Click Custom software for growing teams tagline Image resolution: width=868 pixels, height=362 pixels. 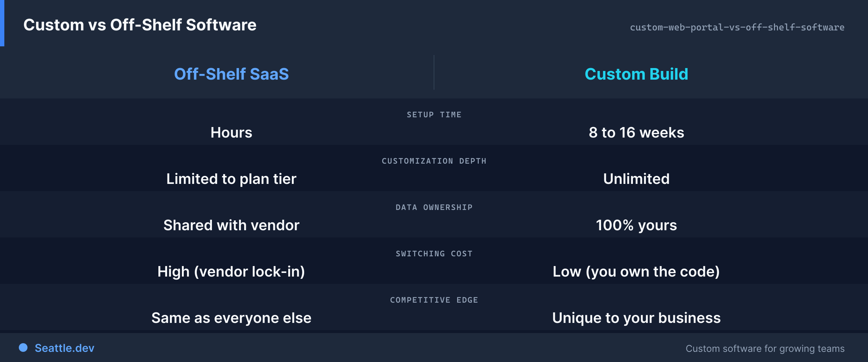[x=765, y=349]
